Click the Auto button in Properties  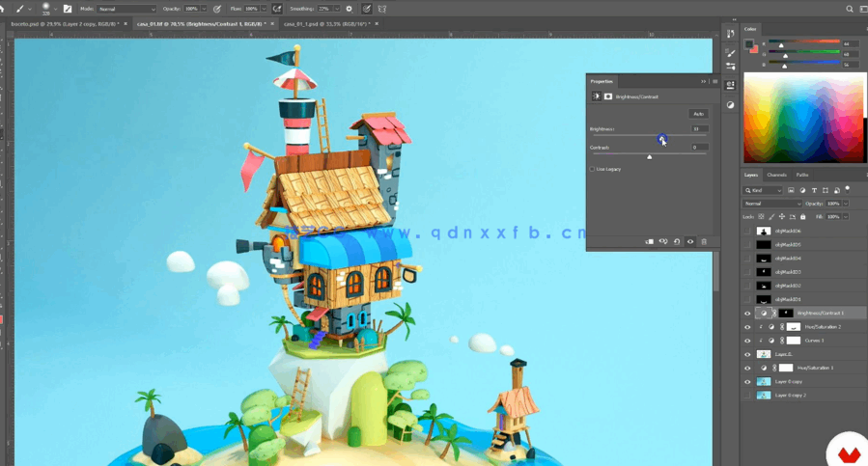[699, 114]
